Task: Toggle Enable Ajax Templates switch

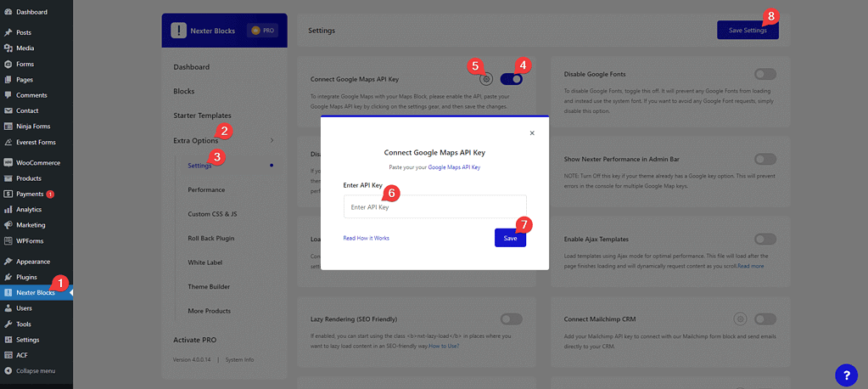Action: [x=765, y=239]
